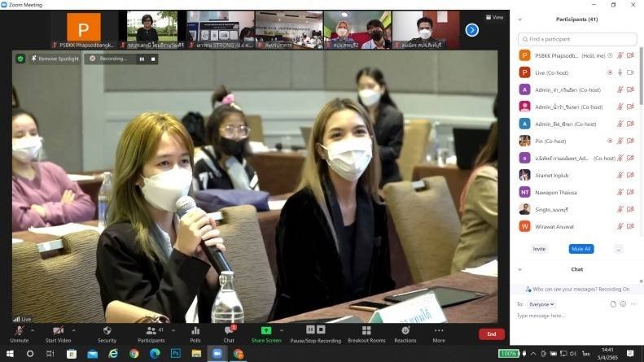Click the emoji icon in chat box
Image resolution: width=644 pixels, height=362 pixels.
click(623, 304)
